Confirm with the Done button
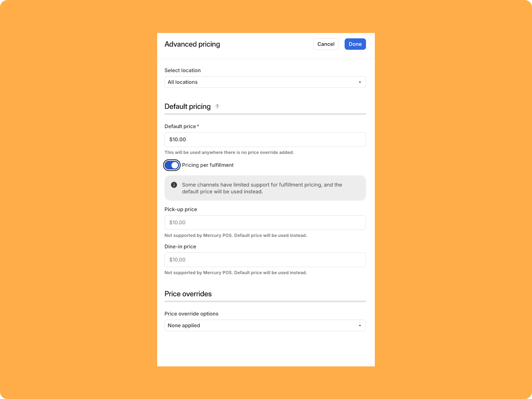 click(x=355, y=44)
